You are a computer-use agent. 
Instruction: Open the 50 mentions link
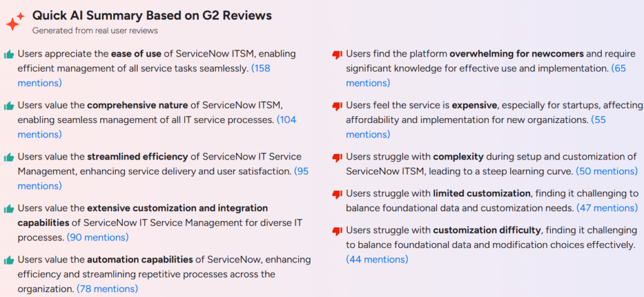607,171
